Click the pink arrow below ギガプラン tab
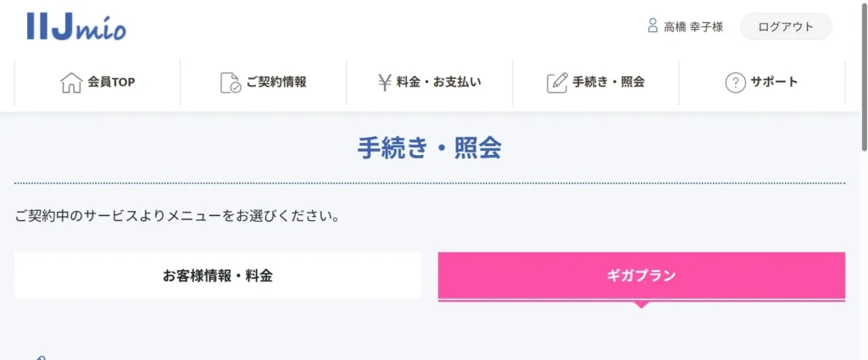This screenshot has width=868, height=360. [x=642, y=304]
